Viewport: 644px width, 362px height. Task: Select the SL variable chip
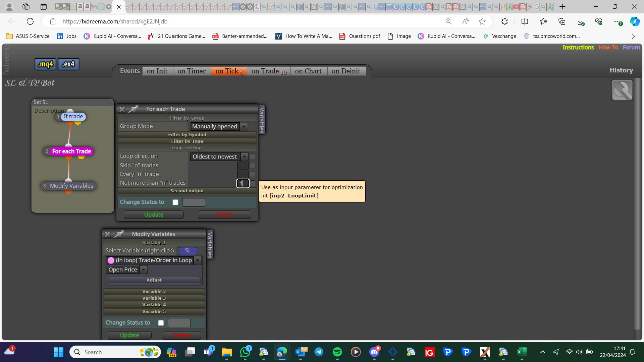tap(188, 251)
